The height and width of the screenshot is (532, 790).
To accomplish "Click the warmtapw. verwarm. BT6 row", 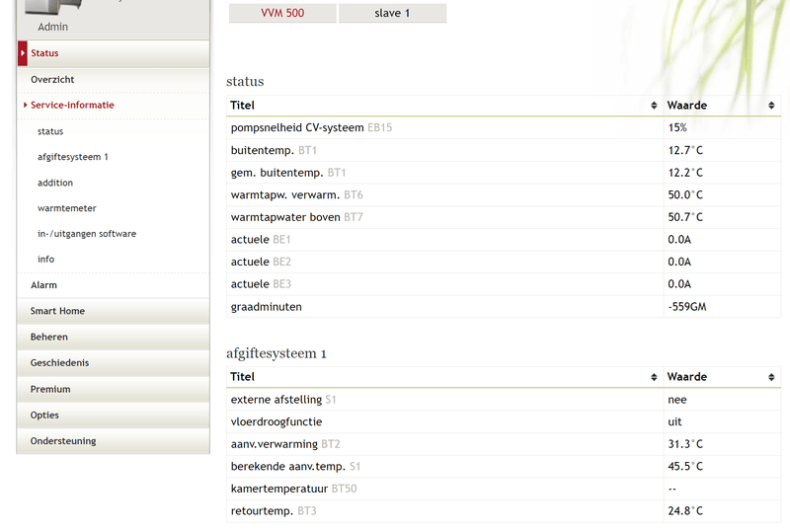I will point(504,195).
